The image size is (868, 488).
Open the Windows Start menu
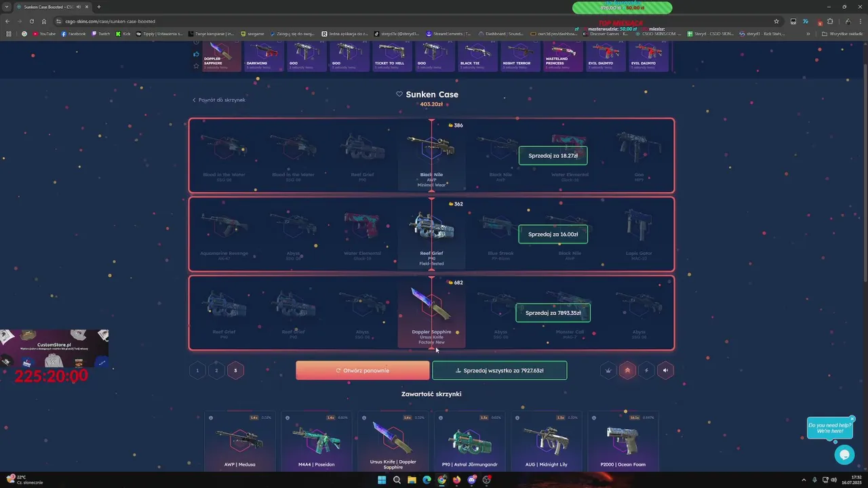(382, 480)
